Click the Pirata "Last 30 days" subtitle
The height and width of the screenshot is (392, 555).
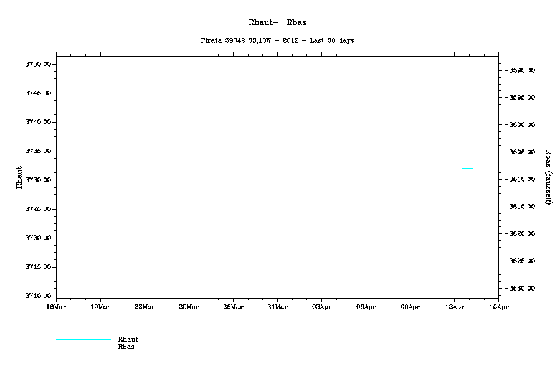[x=277, y=40]
